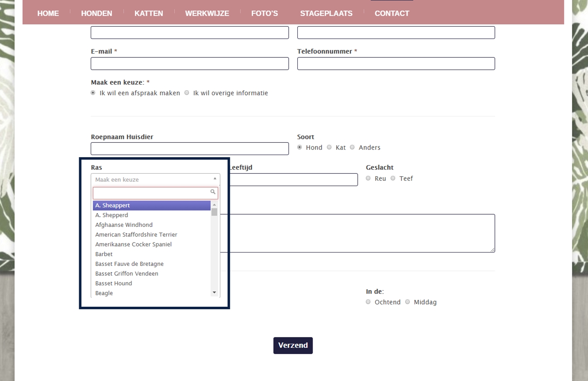Select 'Teef' as Geslacht
This screenshot has width=588, height=381.
point(393,178)
